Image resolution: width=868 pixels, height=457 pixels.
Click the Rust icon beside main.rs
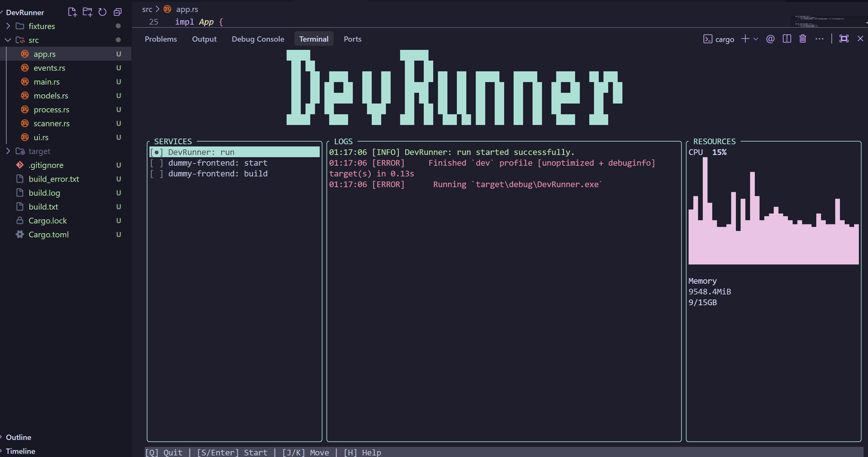pos(25,82)
